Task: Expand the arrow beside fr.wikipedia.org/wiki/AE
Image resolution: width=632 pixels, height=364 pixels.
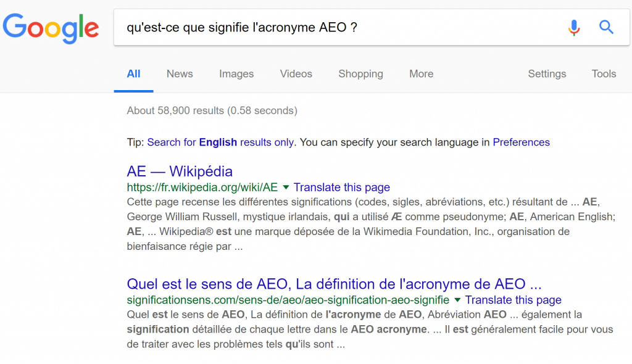Action: pos(286,188)
